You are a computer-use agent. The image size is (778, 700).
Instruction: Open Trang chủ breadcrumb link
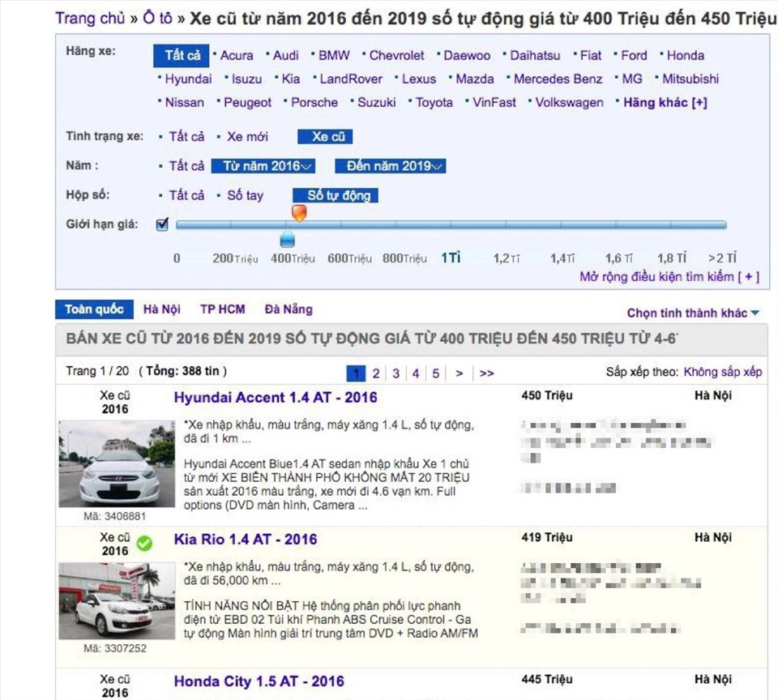(90, 19)
